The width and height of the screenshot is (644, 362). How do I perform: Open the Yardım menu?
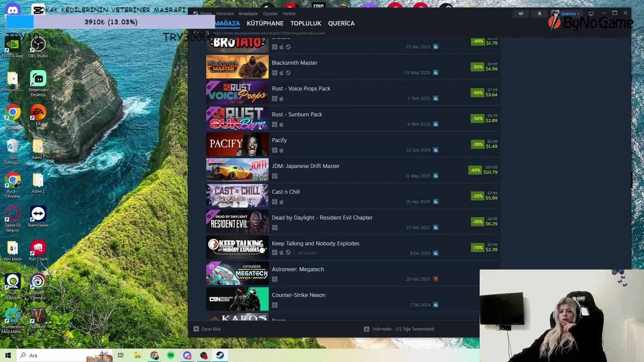(x=289, y=14)
